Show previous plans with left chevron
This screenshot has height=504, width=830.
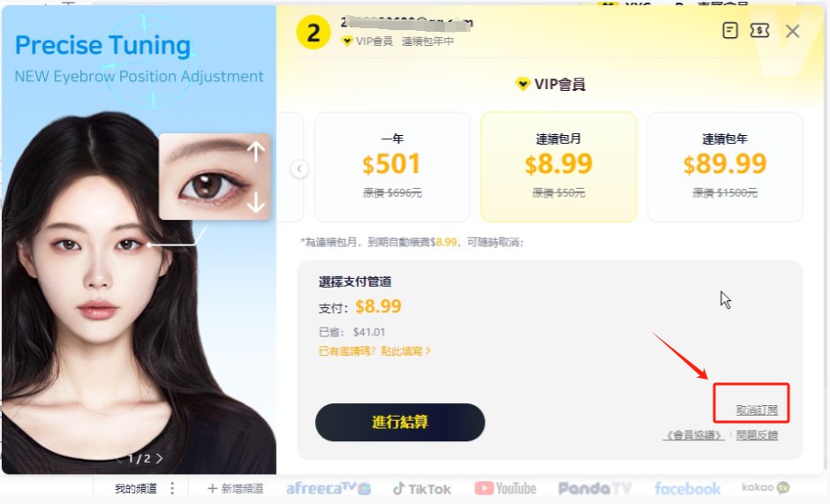pos(299,169)
